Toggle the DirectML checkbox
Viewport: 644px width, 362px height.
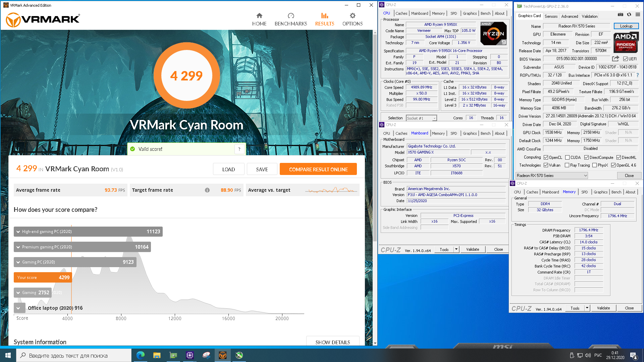coord(619,158)
